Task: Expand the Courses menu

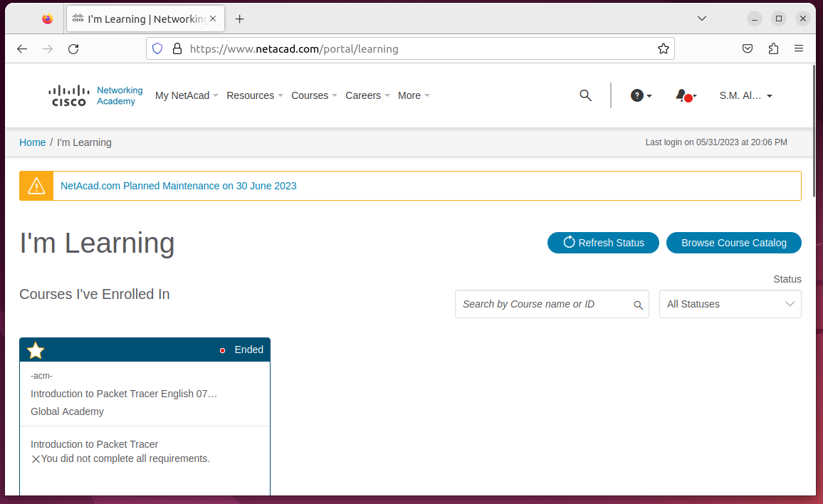Action: tap(314, 95)
